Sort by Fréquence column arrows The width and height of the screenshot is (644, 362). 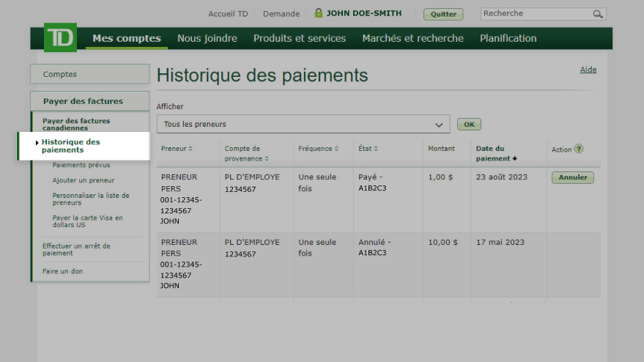click(x=336, y=149)
